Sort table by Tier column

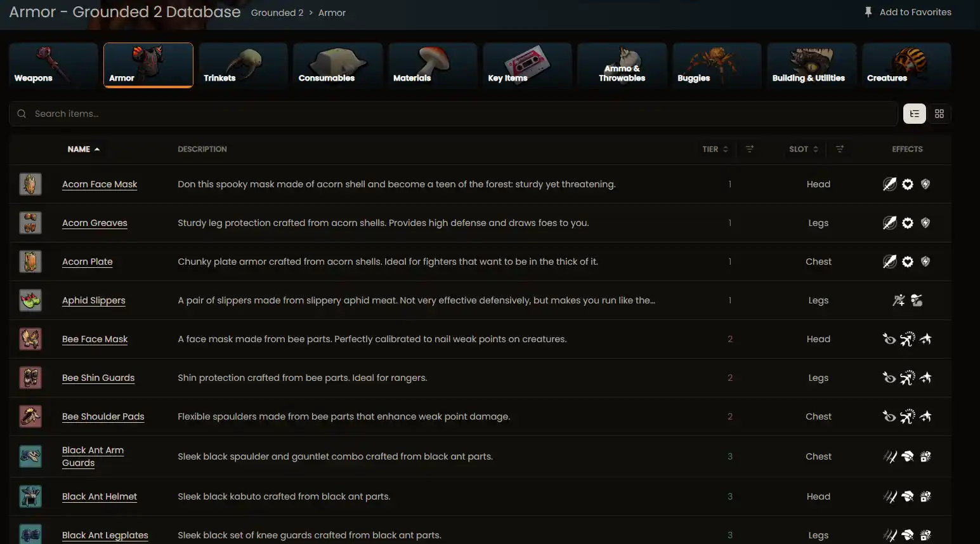(x=715, y=149)
